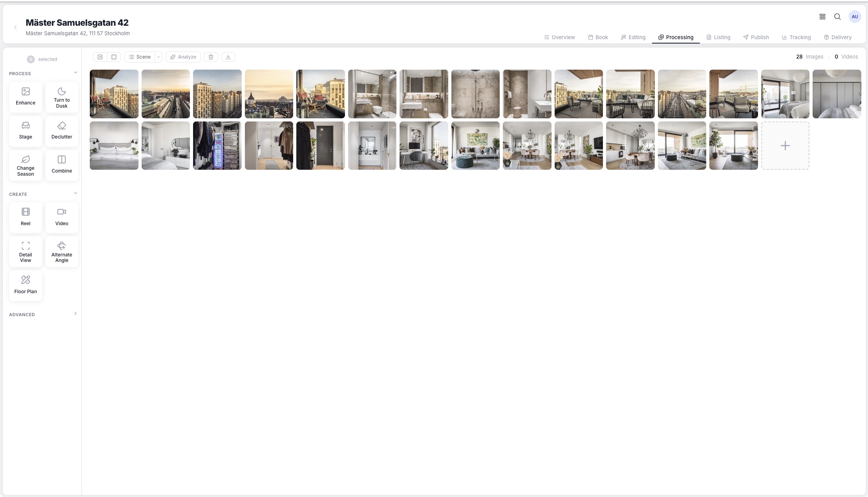Open the Editing tab
Screen dimensions: 868x497
pyautogui.click(x=633, y=37)
